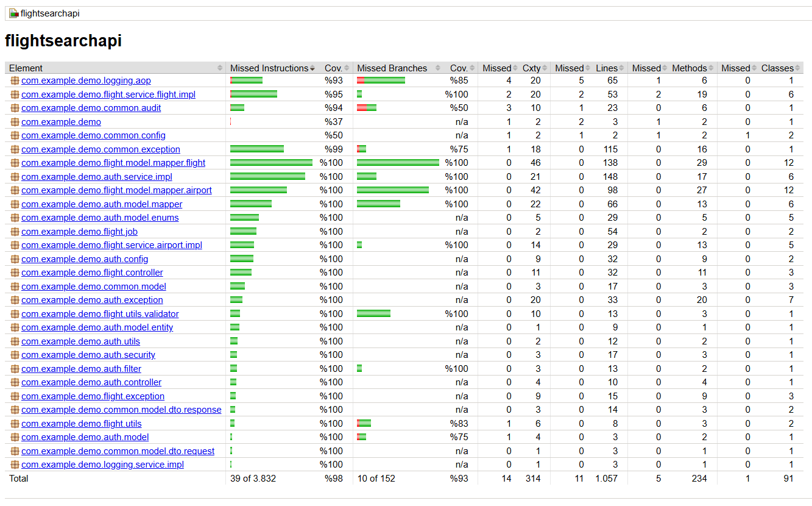Open com.example.demo.logging.aop package link
The width and height of the screenshot is (812, 506).
coord(86,80)
